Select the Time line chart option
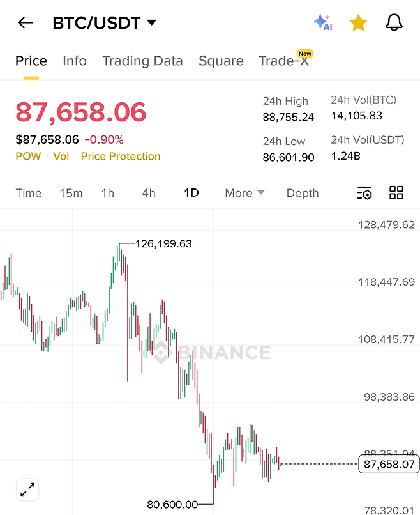The height and width of the screenshot is (515, 420). (29, 193)
